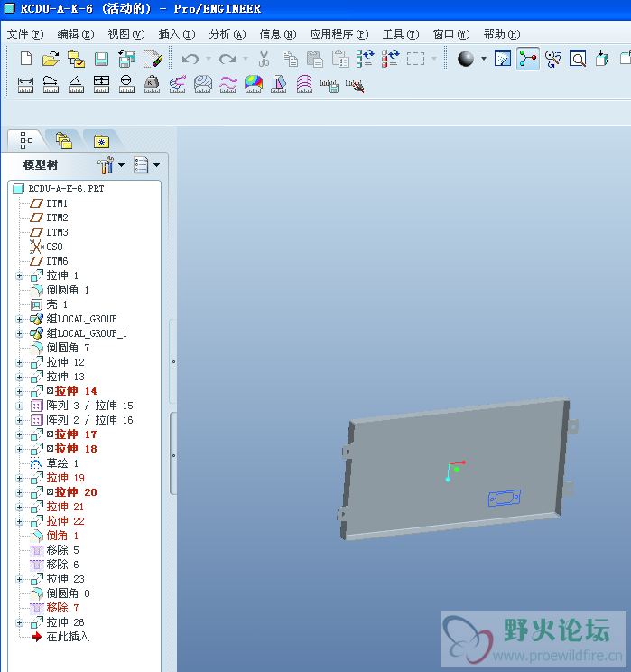Select the 移除 5 feature
This screenshot has width=631, height=672.
pos(54,550)
